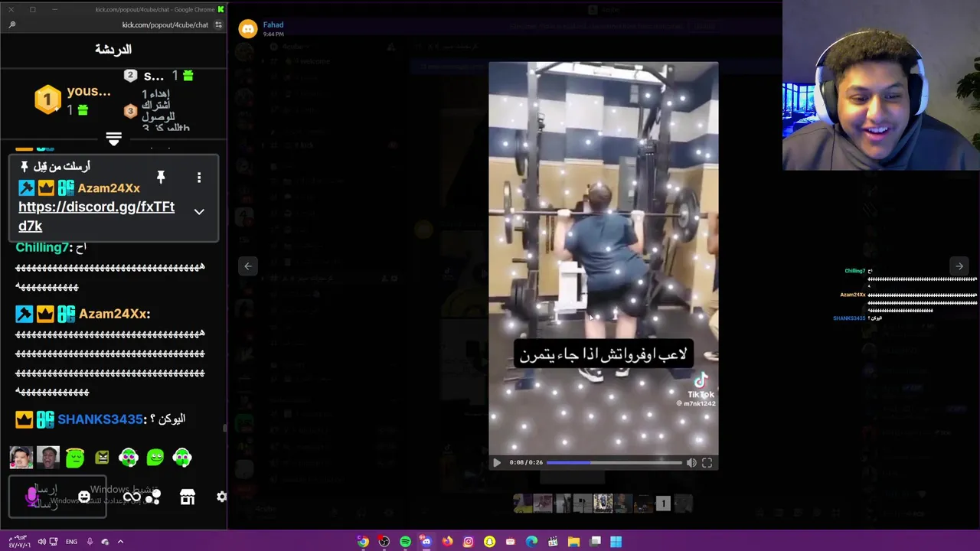Image resolution: width=980 pixels, height=551 pixels.
Task: Open site settings icon by address bar
Action: [x=218, y=24]
